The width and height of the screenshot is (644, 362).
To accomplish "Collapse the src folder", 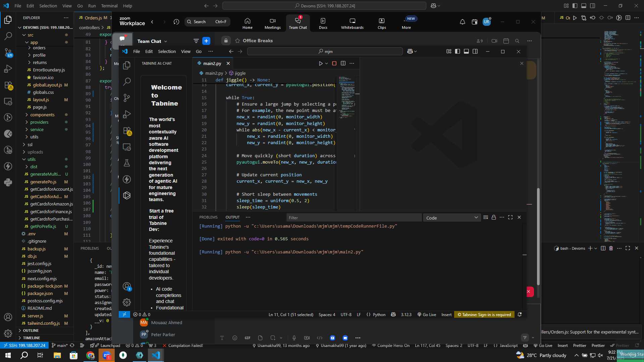I will click(x=30, y=35).
